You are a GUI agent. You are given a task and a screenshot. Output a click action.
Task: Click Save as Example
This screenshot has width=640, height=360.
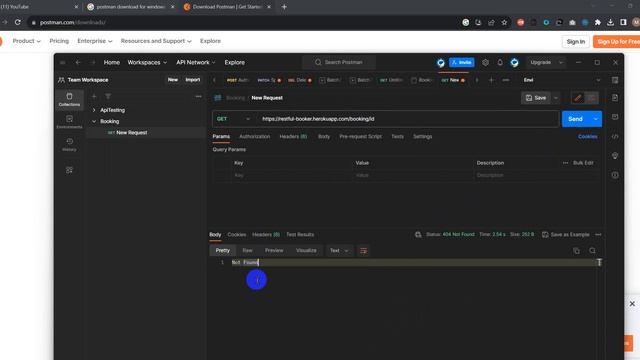click(566, 235)
